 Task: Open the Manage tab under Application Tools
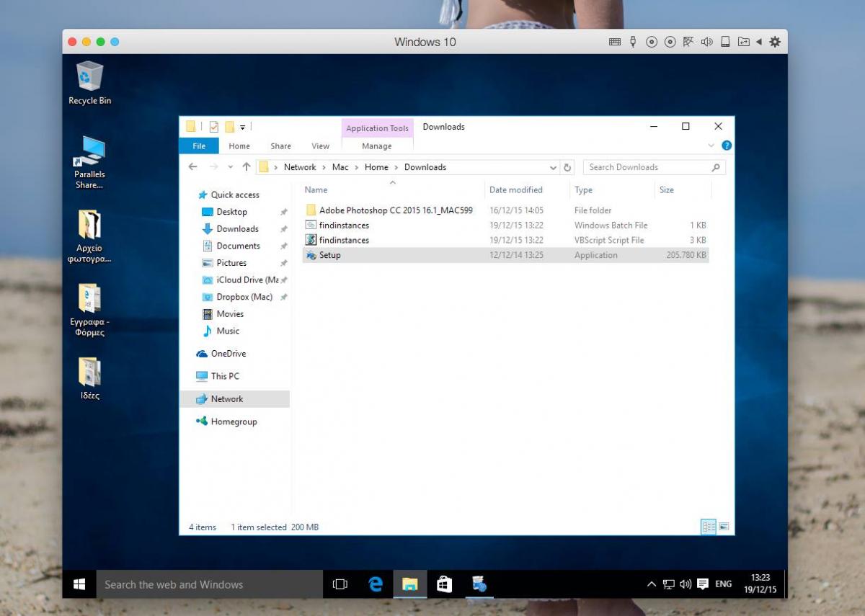click(377, 146)
